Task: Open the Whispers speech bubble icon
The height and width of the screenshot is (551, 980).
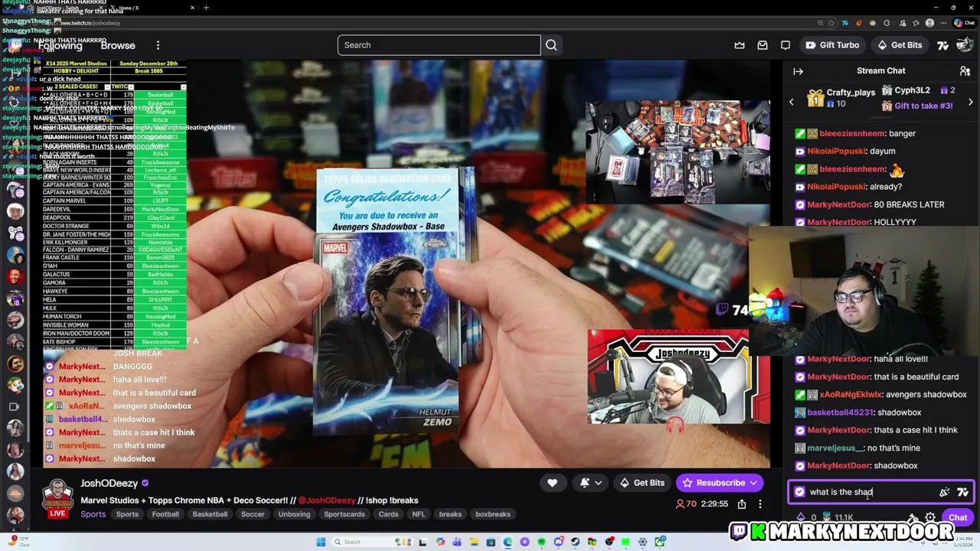Action: 786,45
